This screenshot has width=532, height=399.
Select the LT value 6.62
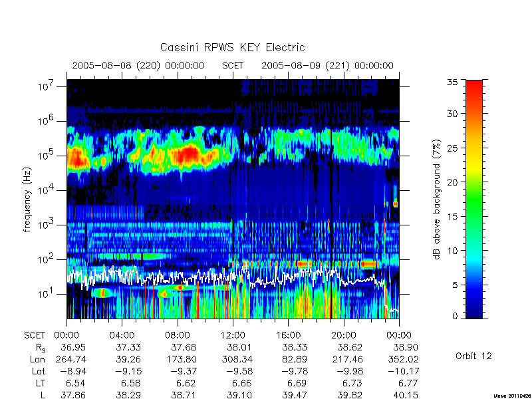[186, 384]
